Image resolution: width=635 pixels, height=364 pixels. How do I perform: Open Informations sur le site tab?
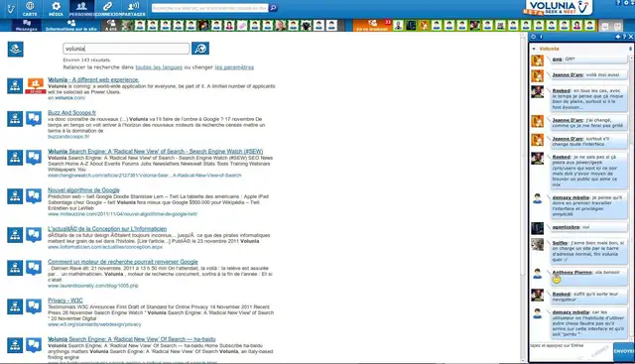(71, 25)
